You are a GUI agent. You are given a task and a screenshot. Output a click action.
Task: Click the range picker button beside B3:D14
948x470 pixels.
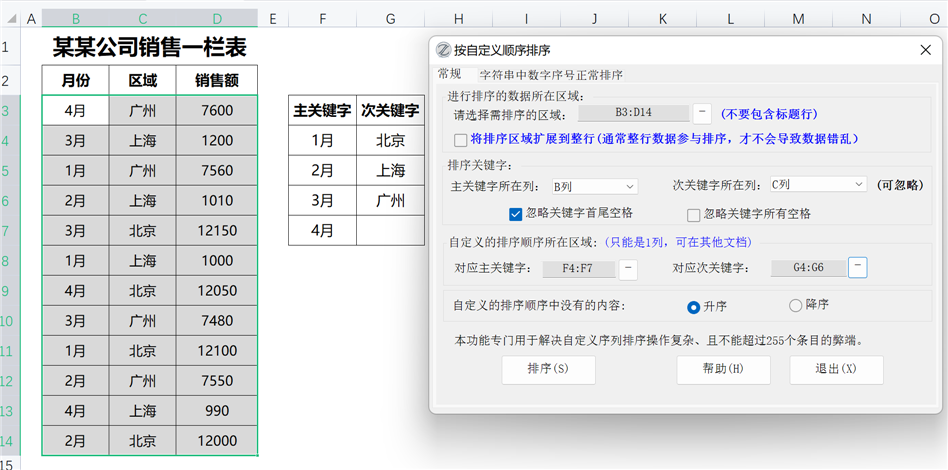(x=702, y=114)
